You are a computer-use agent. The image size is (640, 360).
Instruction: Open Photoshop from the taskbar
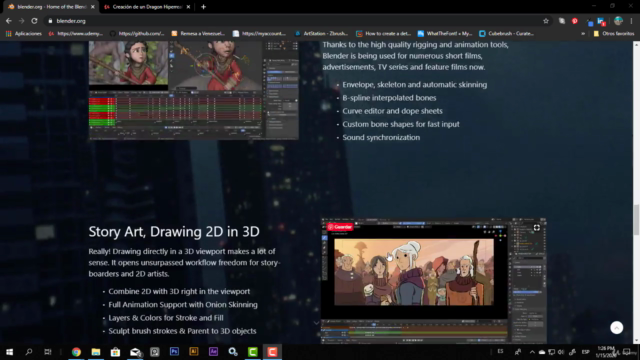pyautogui.click(x=174, y=351)
